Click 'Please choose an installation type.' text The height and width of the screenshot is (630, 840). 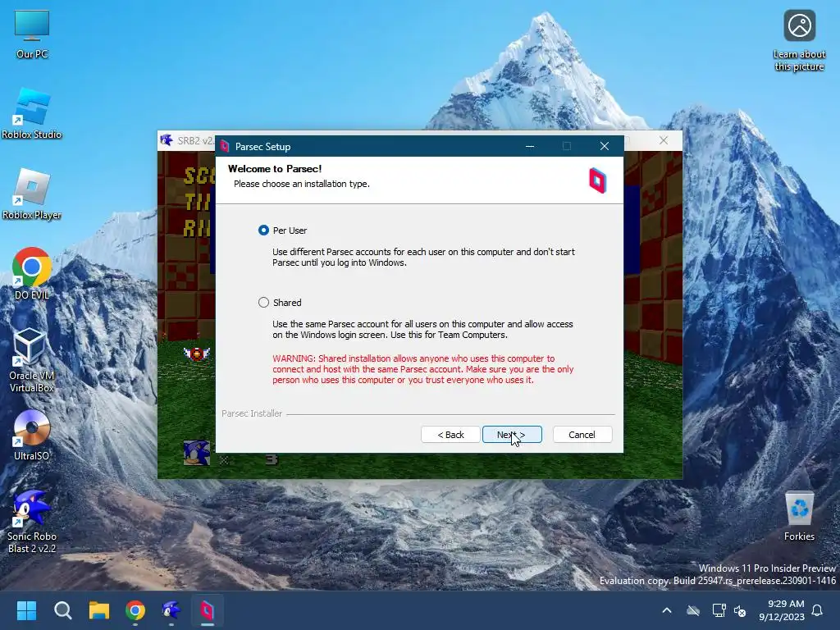[x=302, y=184]
